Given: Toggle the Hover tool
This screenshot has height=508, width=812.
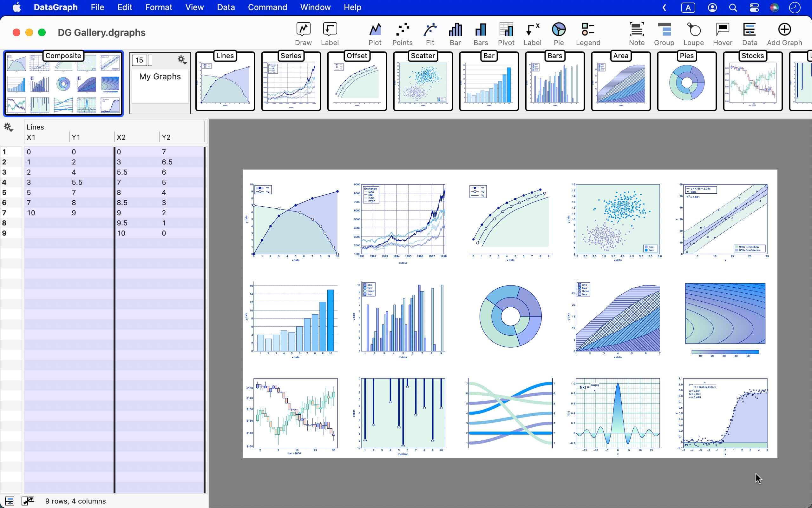Looking at the screenshot, I should [723, 34].
